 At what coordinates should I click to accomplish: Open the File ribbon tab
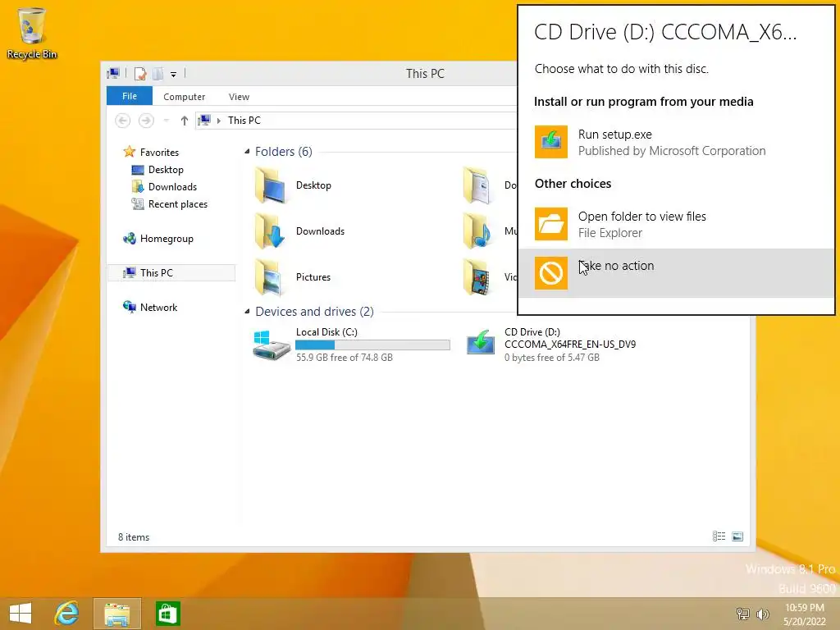130,96
